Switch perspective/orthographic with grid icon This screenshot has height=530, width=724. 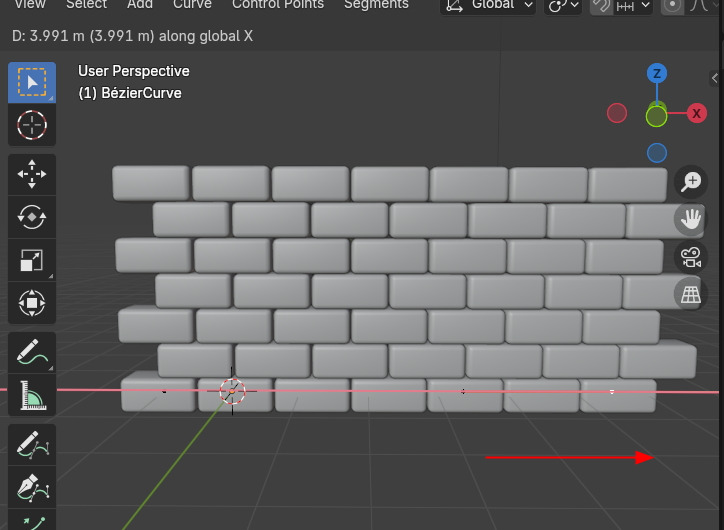[691, 294]
